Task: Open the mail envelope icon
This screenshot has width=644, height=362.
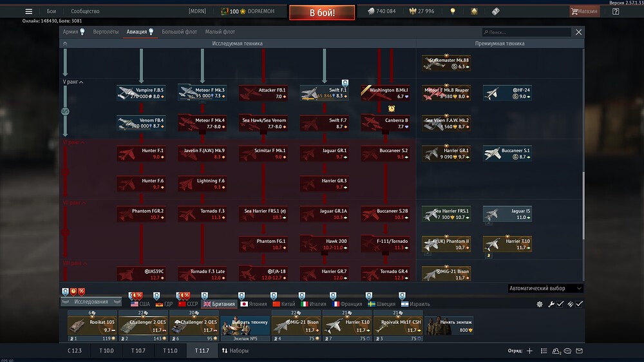Action: point(579,351)
